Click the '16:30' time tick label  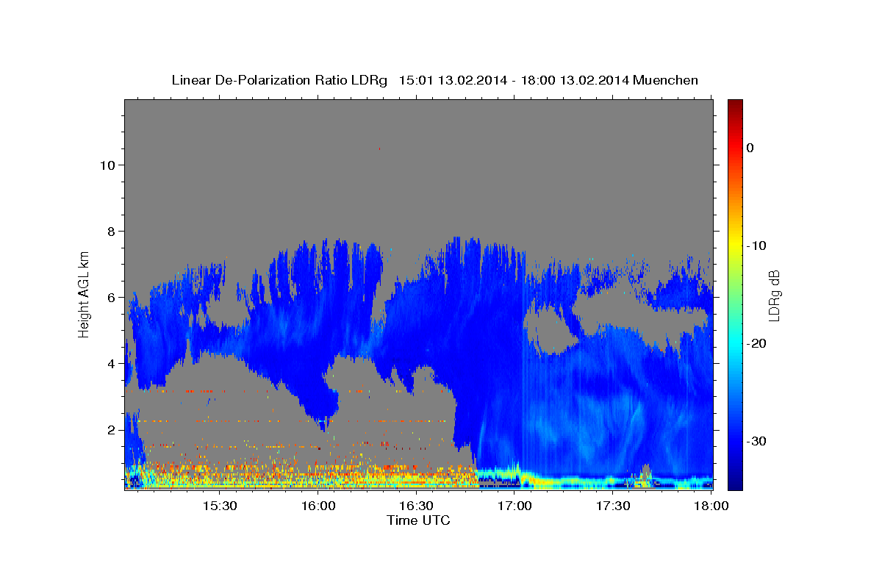click(417, 506)
